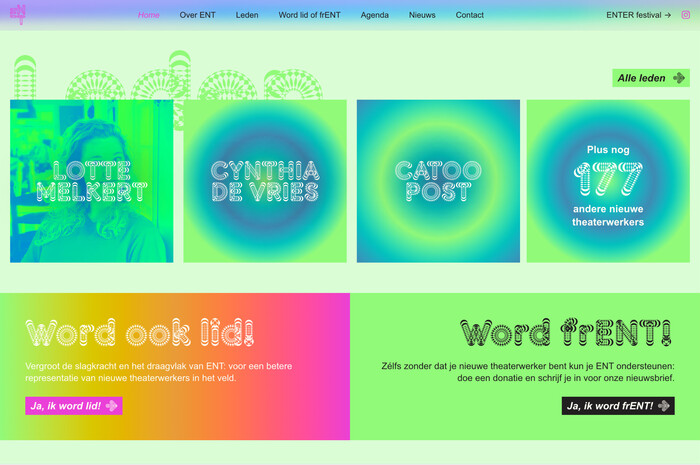Click the text starting 'Zélfs zonder dat je'
Image resolution: width=700 pixels, height=465 pixels.
coord(528,372)
